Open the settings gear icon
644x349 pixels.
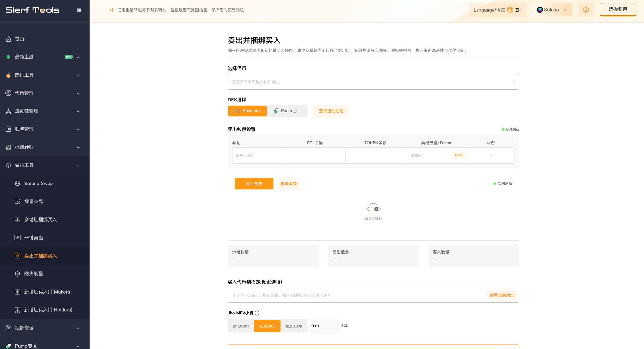(586, 10)
